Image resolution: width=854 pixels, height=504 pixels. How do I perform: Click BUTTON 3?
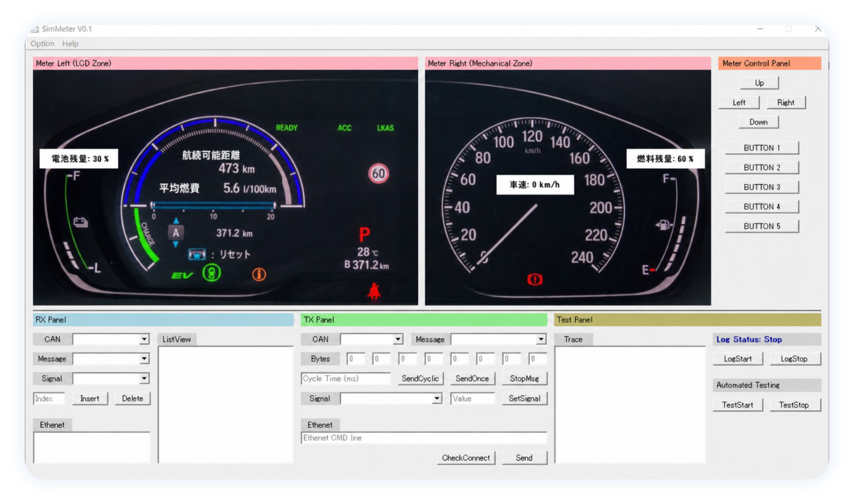[x=762, y=187]
